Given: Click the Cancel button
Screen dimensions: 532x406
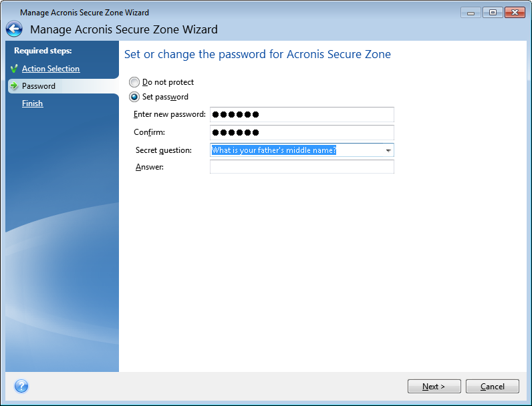Looking at the screenshot, I should [492, 386].
